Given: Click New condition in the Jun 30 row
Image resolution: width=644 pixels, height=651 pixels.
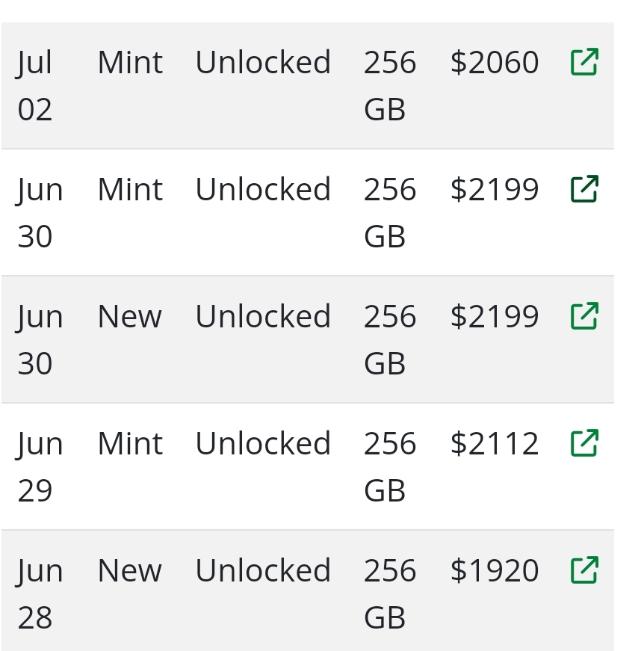Looking at the screenshot, I should pyautogui.click(x=129, y=317).
